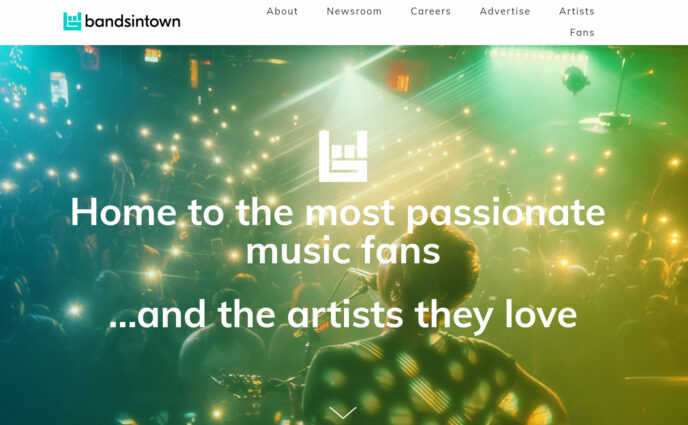Screen dimensions: 688x425
Task: Open the Fans page from navigation
Action: pos(582,32)
